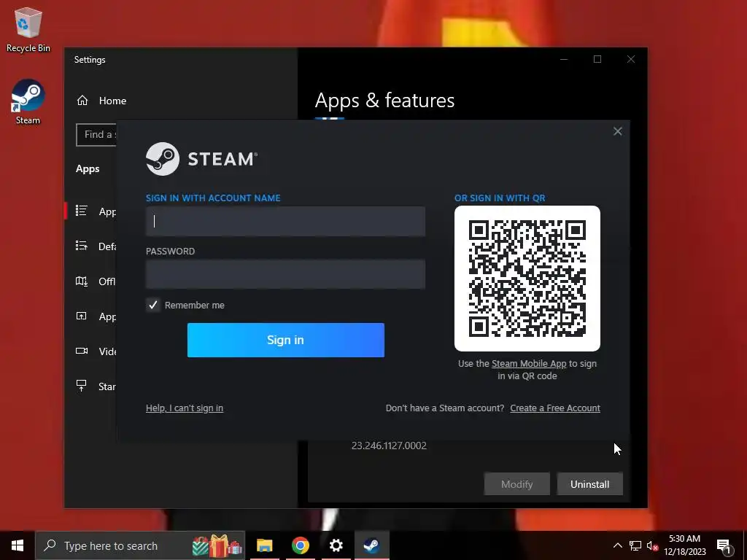Select Apps for websites sidebar icon
The width and height of the screenshot is (747, 560).
tap(82, 316)
